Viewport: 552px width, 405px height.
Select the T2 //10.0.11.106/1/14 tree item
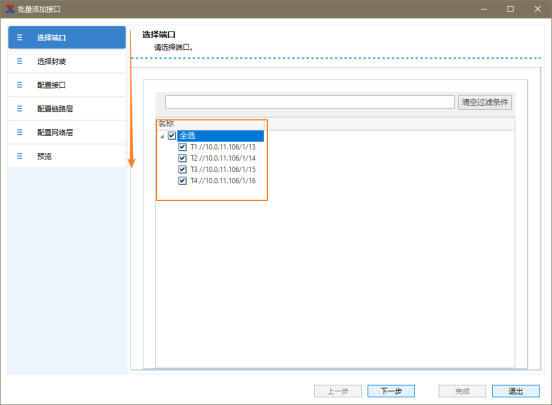[x=223, y=158]
